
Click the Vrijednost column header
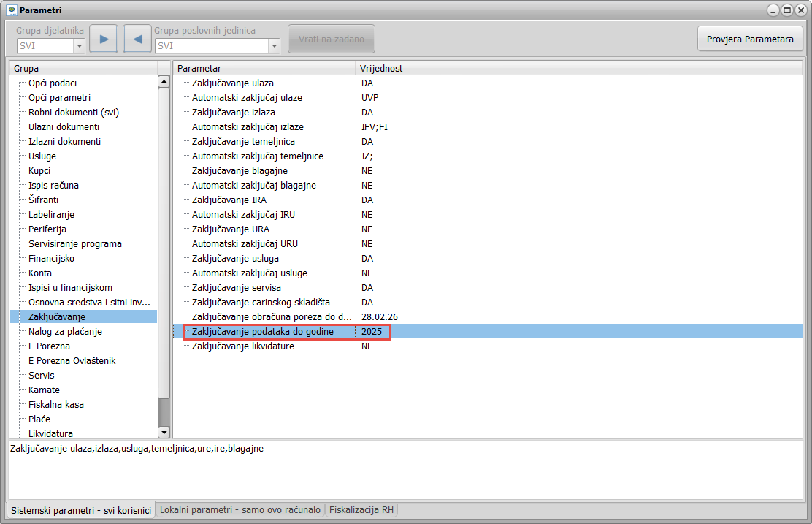pos(381,68)
